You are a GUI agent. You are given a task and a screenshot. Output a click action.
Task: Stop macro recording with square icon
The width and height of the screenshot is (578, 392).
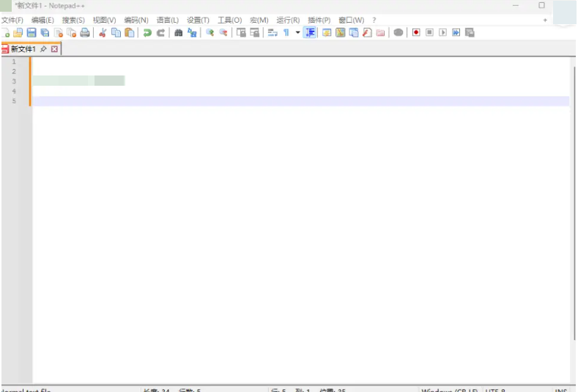(x=429, y=33)
